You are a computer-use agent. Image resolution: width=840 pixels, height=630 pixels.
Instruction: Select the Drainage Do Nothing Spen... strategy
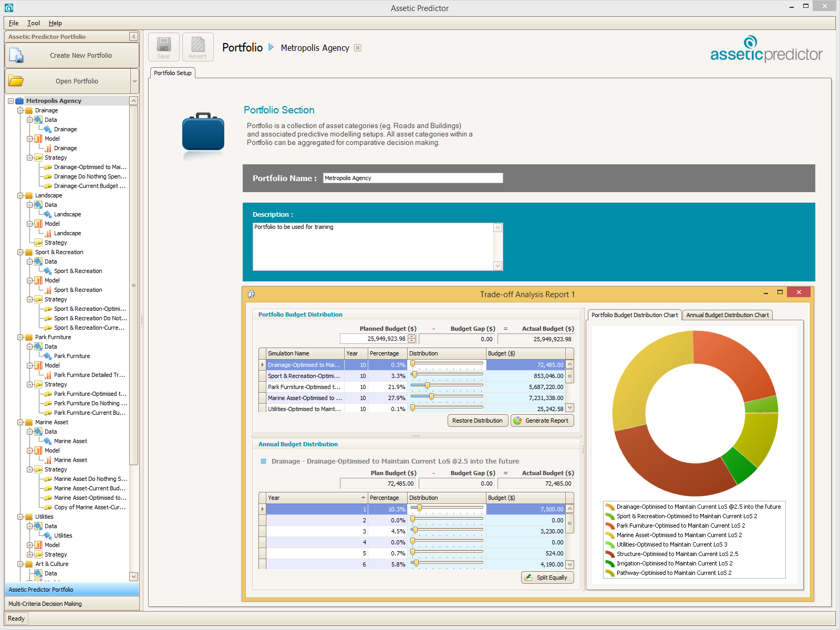[90, 176]
